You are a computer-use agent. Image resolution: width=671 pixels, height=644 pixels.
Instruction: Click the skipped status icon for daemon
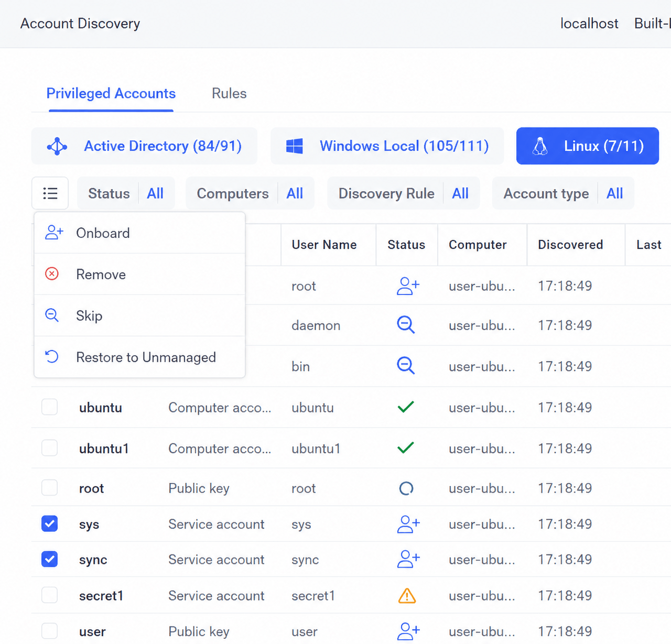point(406,325)
